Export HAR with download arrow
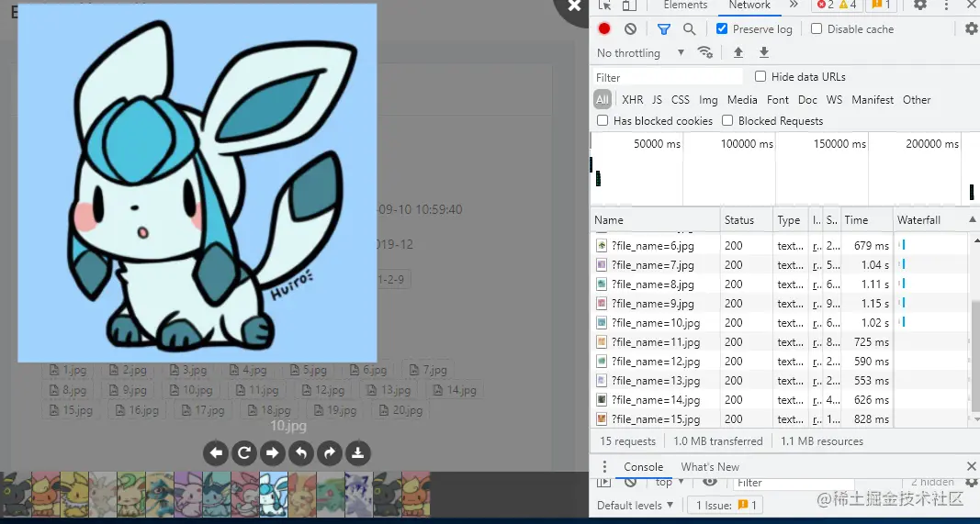 tap(764, 52)
